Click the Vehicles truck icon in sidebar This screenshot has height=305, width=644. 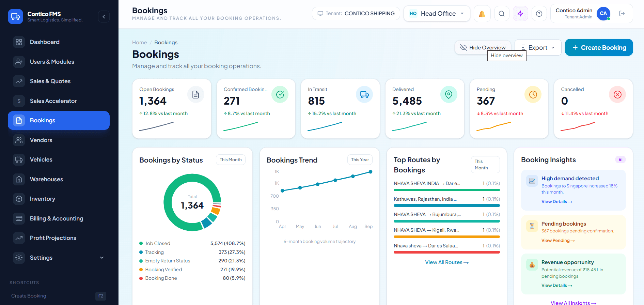(x=19, y=159)
